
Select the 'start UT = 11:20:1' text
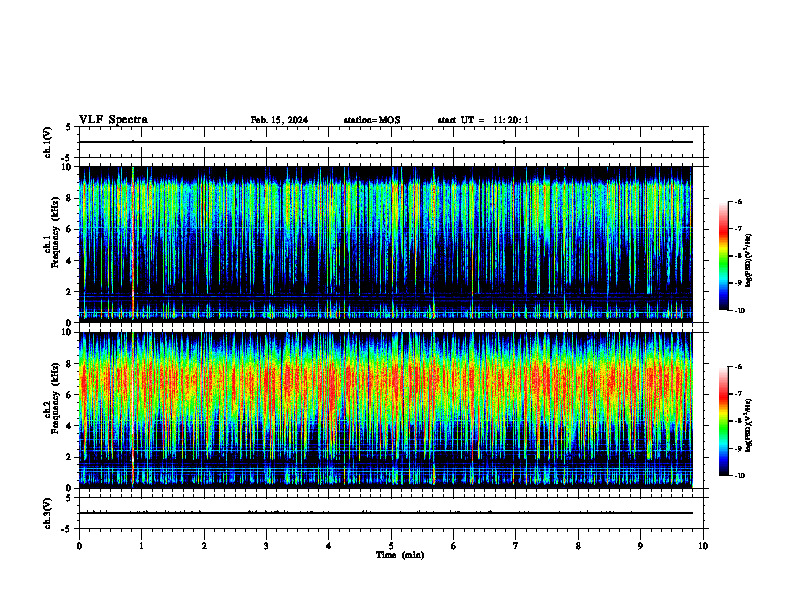[483, 120]
